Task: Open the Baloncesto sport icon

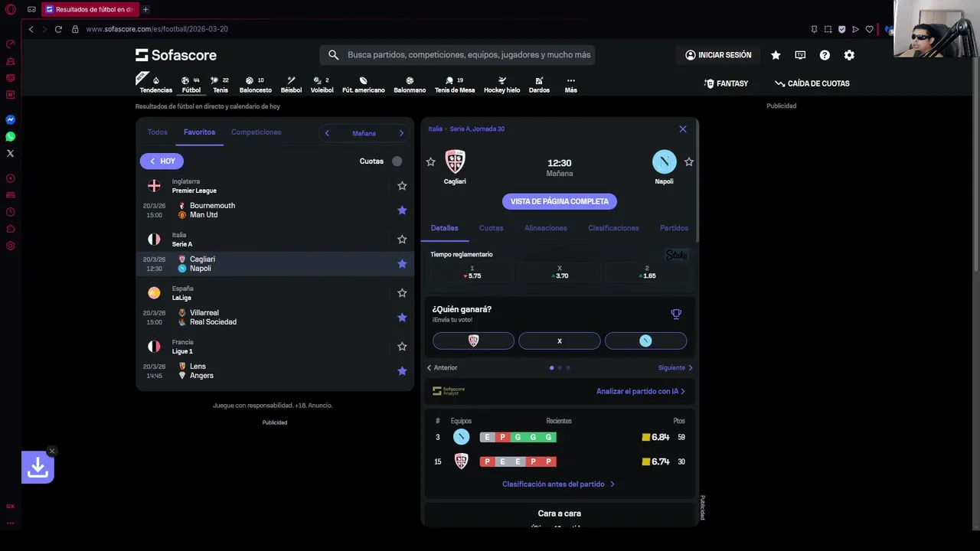Action: point(255,84)
